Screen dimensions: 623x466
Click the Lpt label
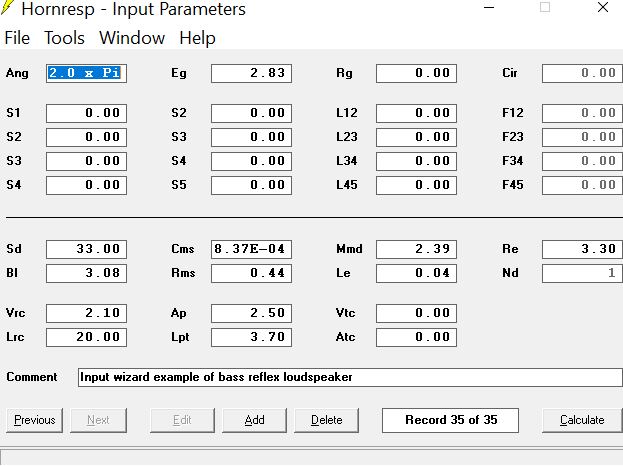pos(180,338)
